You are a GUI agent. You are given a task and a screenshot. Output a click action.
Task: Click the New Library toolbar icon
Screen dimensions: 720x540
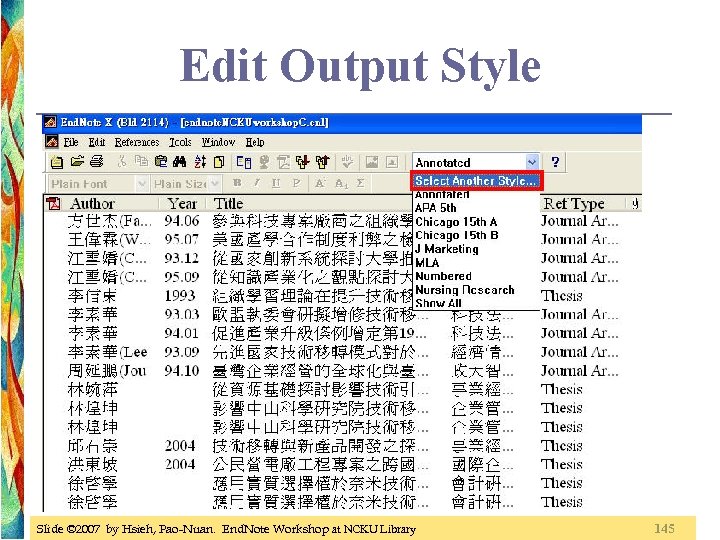click(x=57, y=162)
